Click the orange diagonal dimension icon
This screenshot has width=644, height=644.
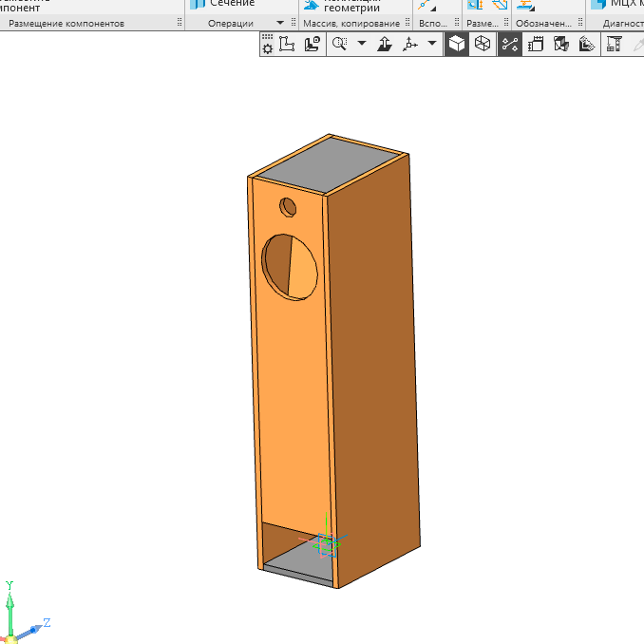point(501,5)
